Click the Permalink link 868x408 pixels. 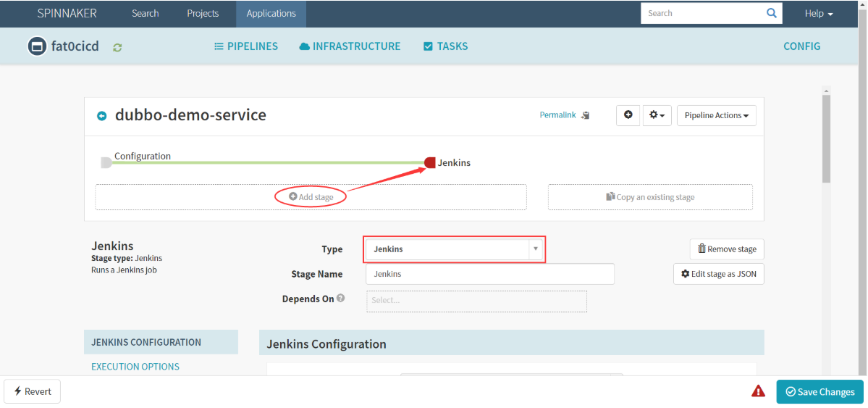[557, 115]
